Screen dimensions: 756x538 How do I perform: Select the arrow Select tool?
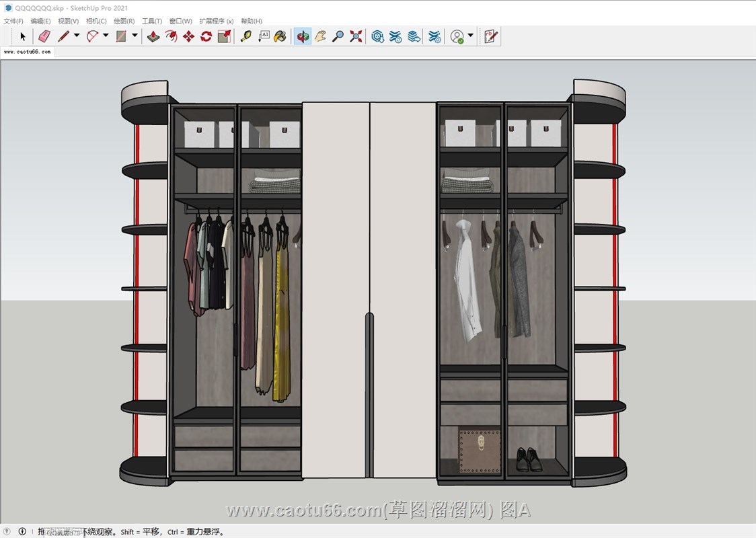(x=22, y=36)
